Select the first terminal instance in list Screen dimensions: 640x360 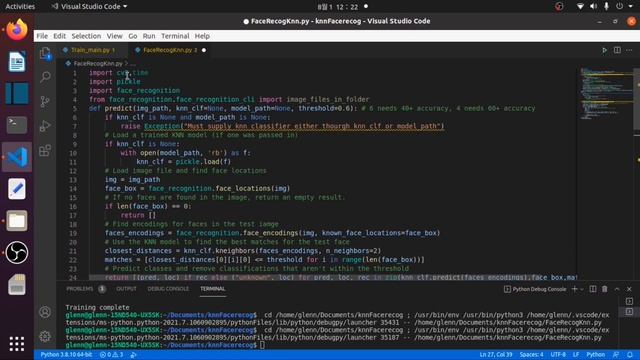click(x=629, y=301)
